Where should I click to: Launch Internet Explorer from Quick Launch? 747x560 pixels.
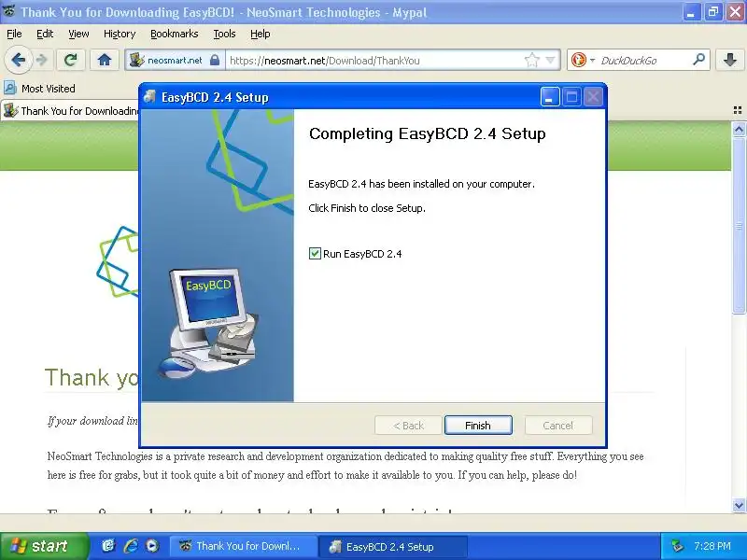[131, 546]
